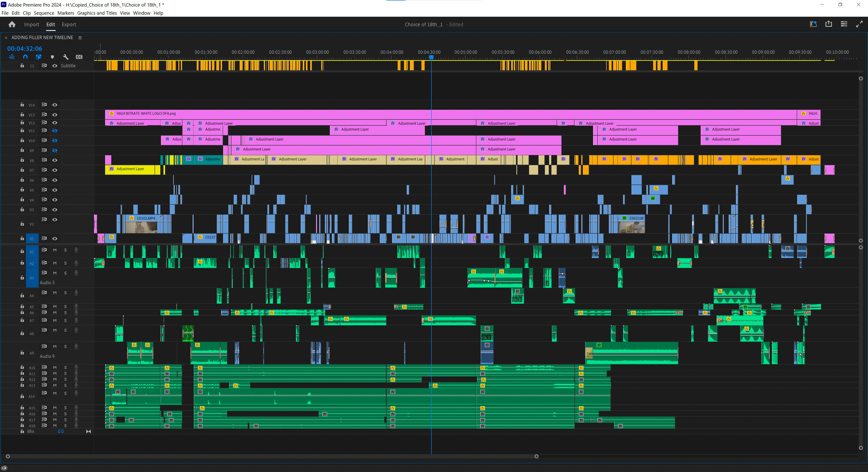Click the horizontal zoom scrollbar left handle

pyautogui.click(x=8, y=456)
